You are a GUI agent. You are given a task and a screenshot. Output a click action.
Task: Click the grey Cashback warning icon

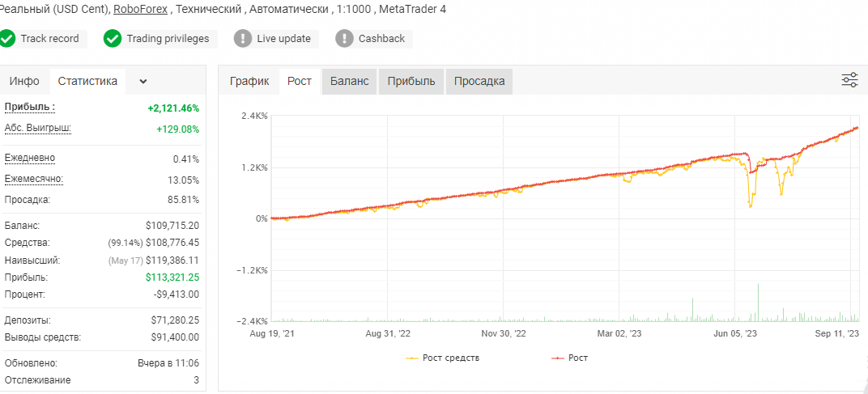click(x=344, y=39)
